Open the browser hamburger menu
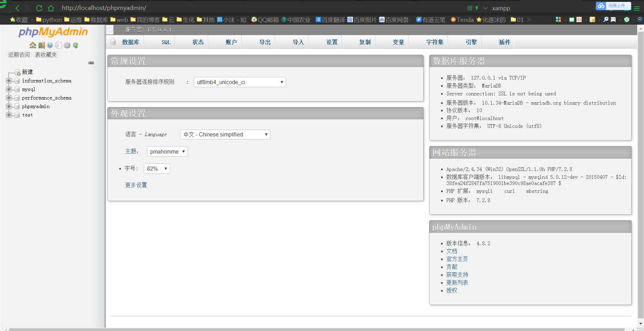The width and height of the screenshot is (644, 331). pos(637,8)
